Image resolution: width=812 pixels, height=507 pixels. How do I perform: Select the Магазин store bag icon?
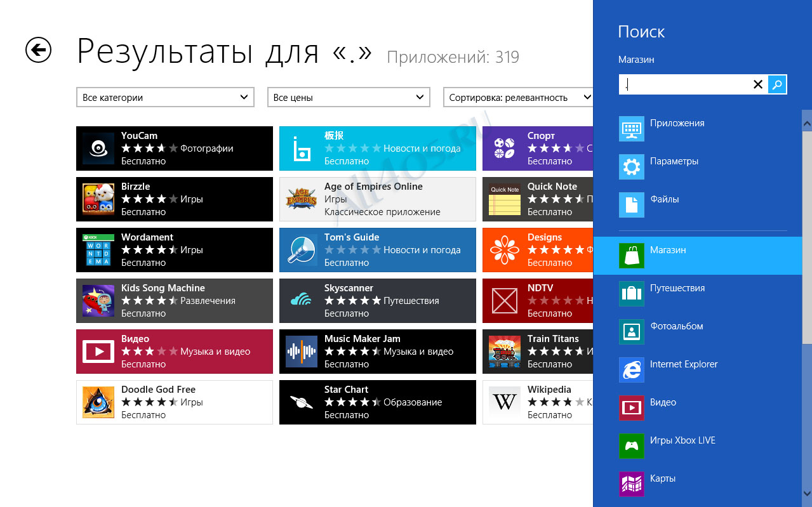[x=631, y=256]
